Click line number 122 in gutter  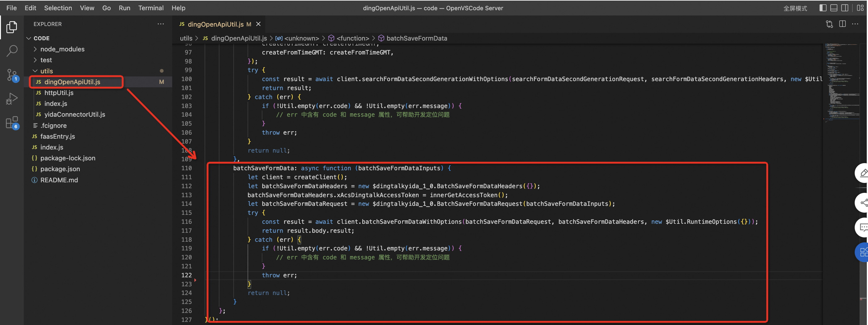(x=186, y=275)
